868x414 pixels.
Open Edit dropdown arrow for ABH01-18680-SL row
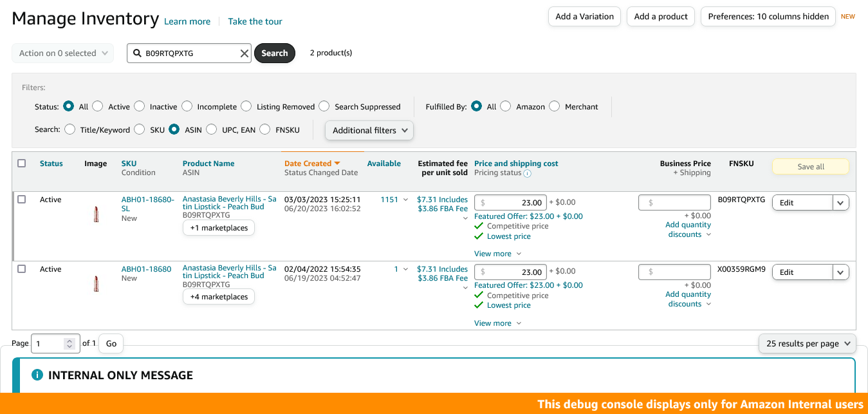point(841,202)
